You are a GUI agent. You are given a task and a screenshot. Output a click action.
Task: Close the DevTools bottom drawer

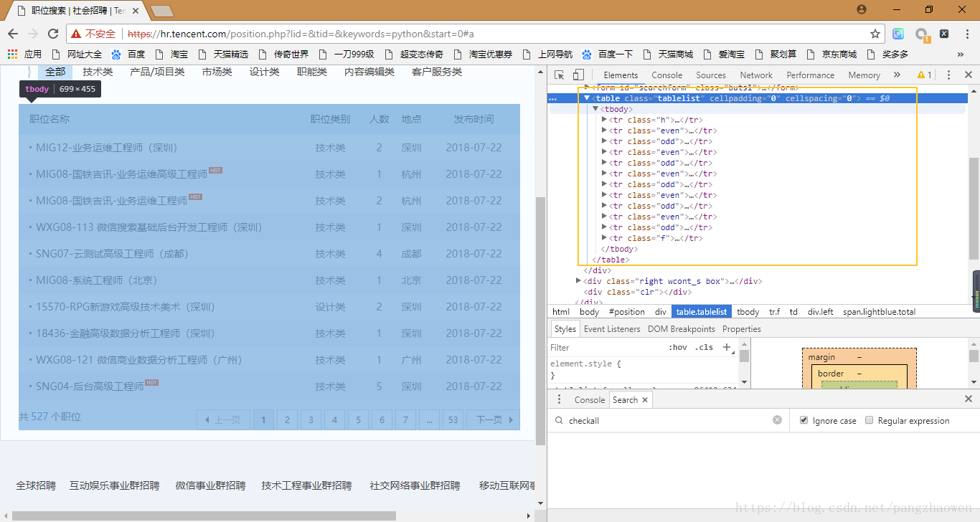click(969, 399)
